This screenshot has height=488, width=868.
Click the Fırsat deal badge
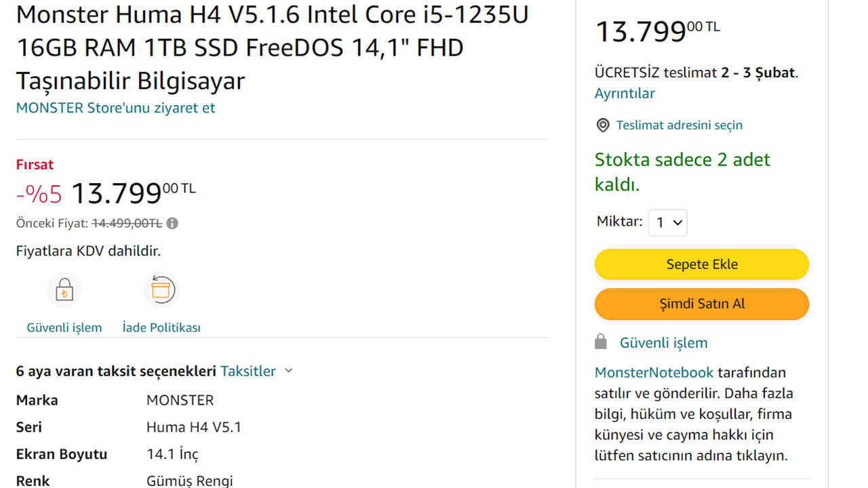click(x=35, y=165)
